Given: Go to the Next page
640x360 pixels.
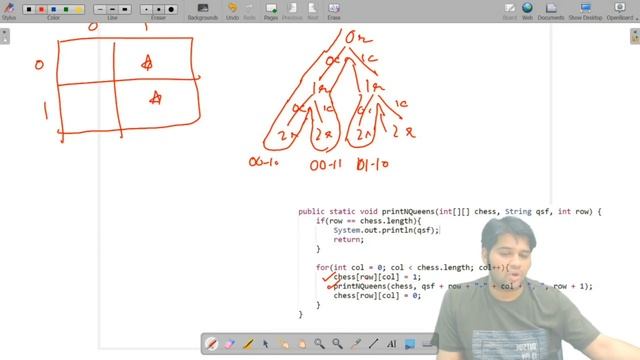Looking at the screenshot, I should point(313,11).
